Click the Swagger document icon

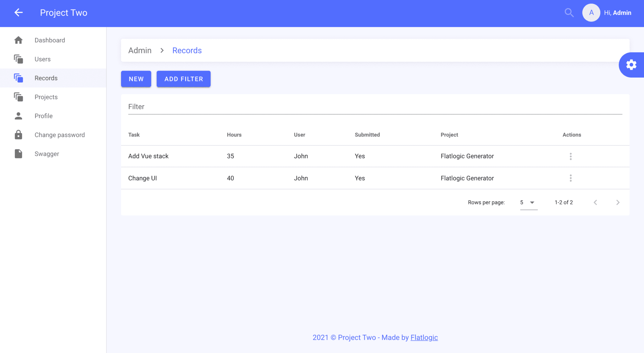tap(19, 154)
